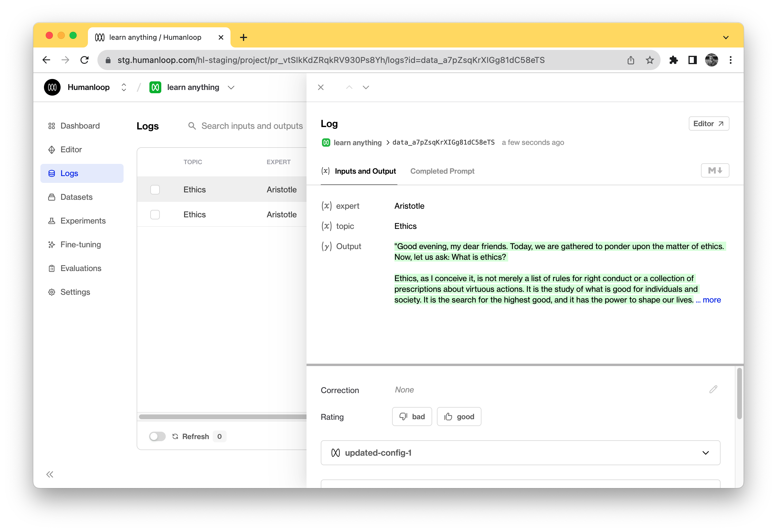Click the pencil icon to edit the Correction
777x532 pixels.
tap(713, 389)
